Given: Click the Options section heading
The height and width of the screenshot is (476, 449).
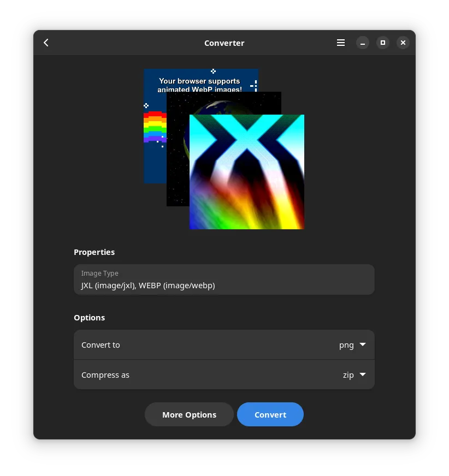Looking at the screenshot, I should coord(89,318).
